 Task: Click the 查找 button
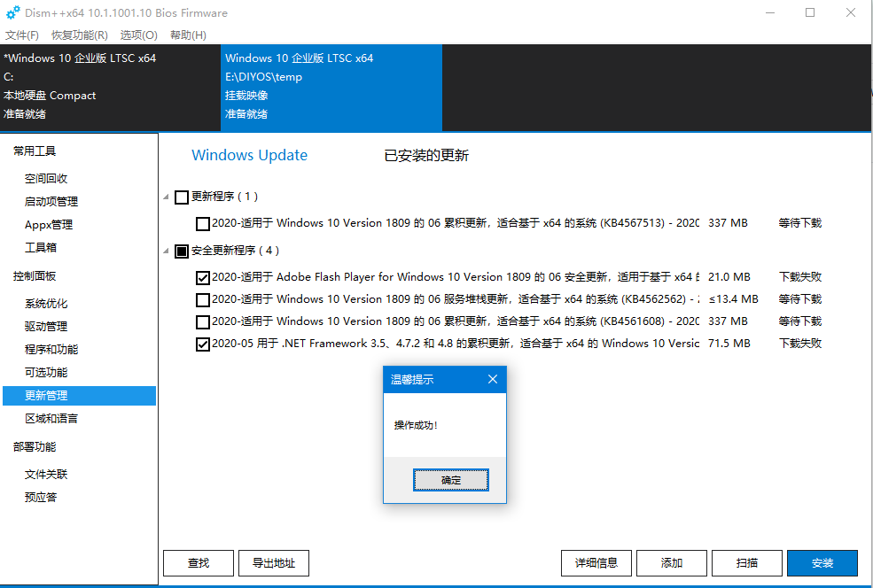[x=199, y=563]
